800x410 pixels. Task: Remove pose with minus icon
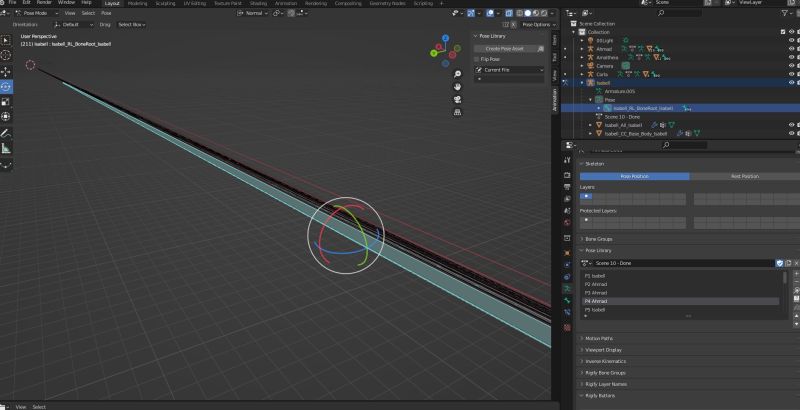pyautogui.click(x=796, y=281)
